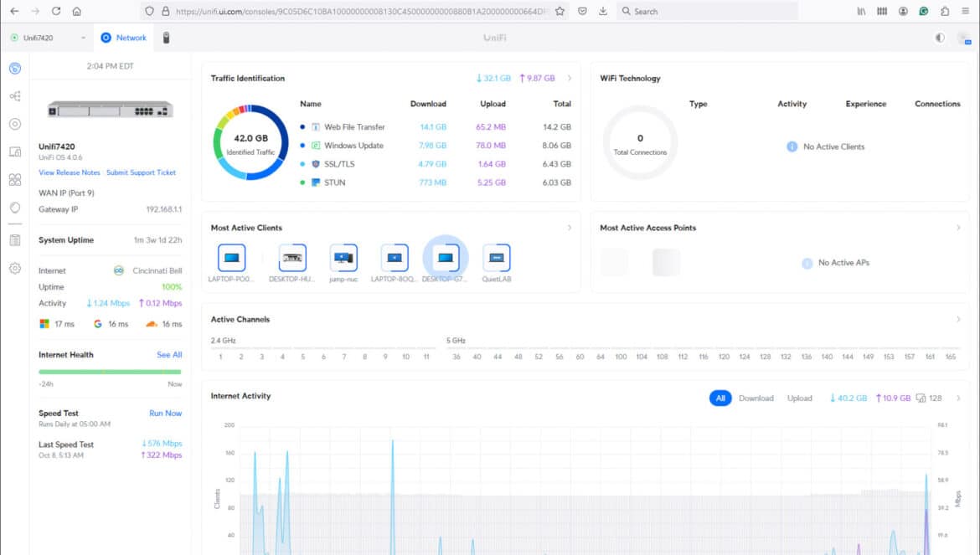The image size is (980, 555).
Task: Expand Most Active Access Points chevron
Action: point(958,228)
